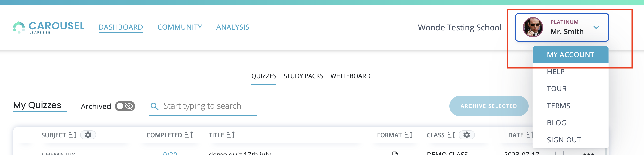This screenshot has height=155, width=644.
Task: Sort by COMPLETED using its sort icon
Action: [x=189, y=135]
